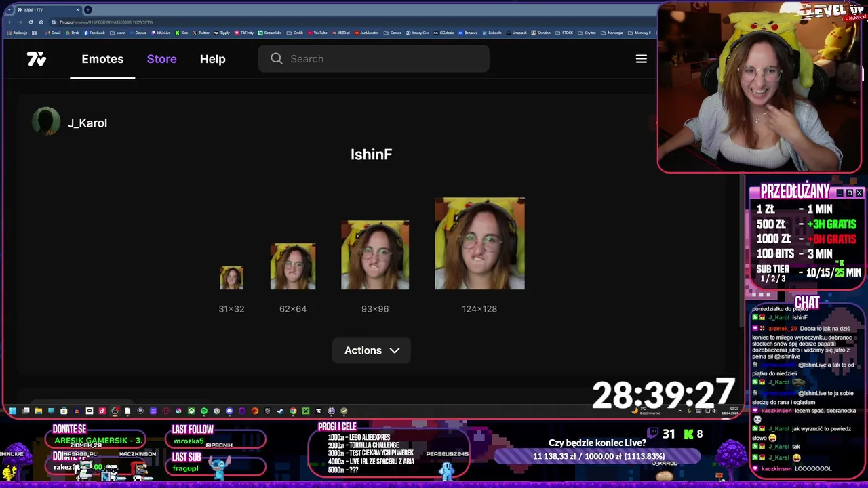
Task: Open Steam from the taskbar
Action: click(280, 411)
